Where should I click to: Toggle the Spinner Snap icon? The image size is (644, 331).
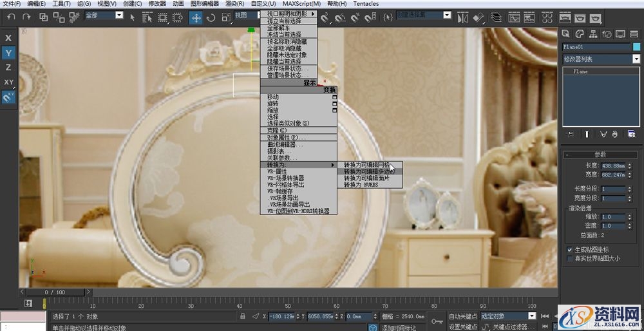tap(370, 17)
